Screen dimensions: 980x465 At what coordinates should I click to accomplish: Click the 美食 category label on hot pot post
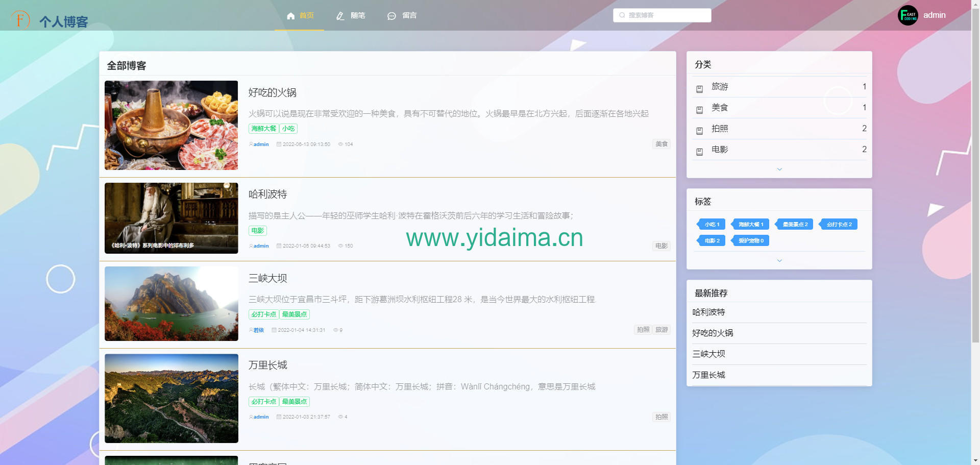(x=661, y=144)
